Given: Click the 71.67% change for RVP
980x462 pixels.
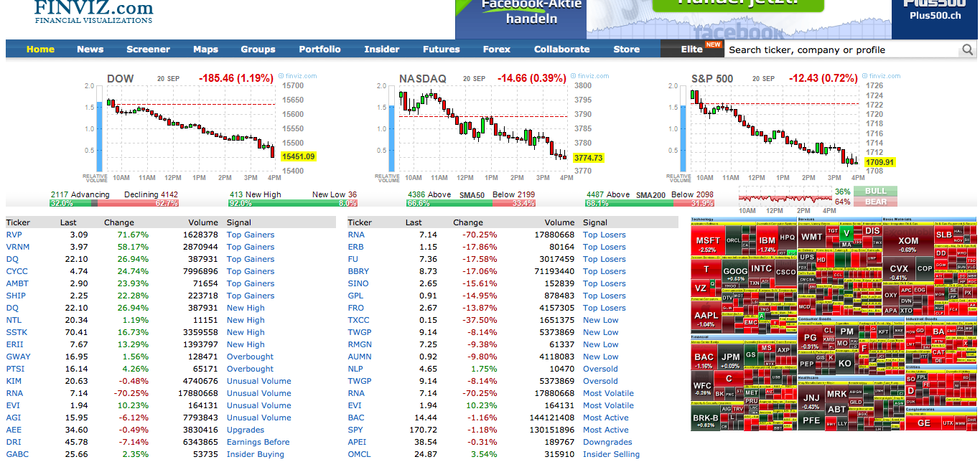Looking at the screenshot, I should tap(134, 235).
